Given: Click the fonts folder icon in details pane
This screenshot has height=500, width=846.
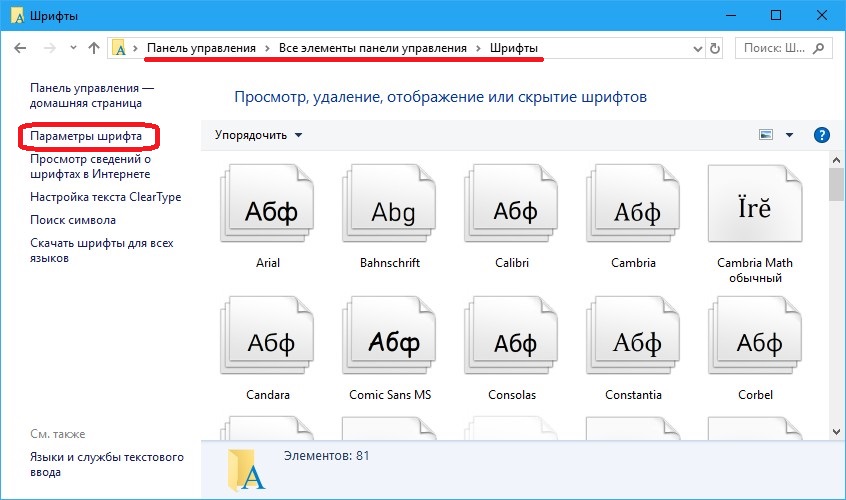Looking at the screenshot, I should coord(245,470).
